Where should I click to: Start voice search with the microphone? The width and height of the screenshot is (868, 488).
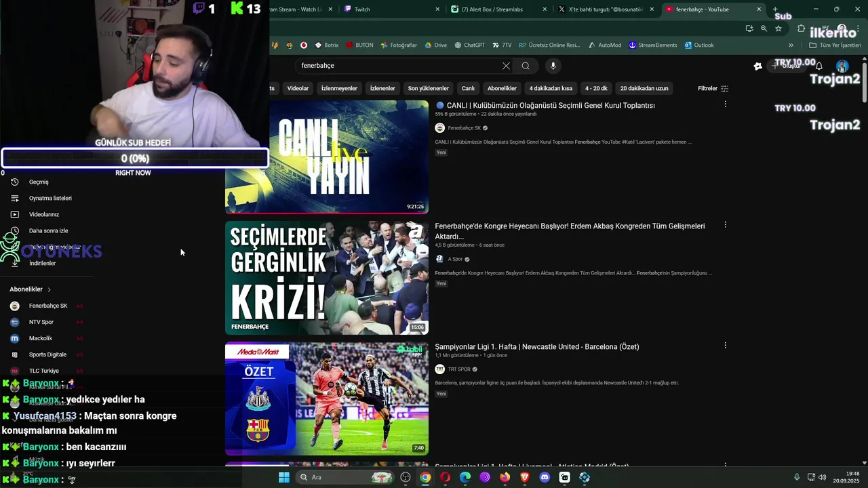click(553, 66)
